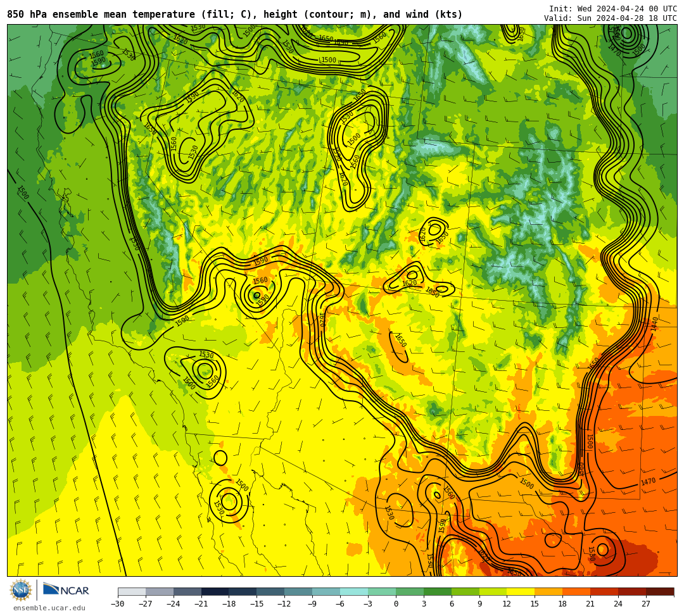Pick the colorbar swatch between 6 and 9
This screenshot has height=616, width=684.
(465, 591)
